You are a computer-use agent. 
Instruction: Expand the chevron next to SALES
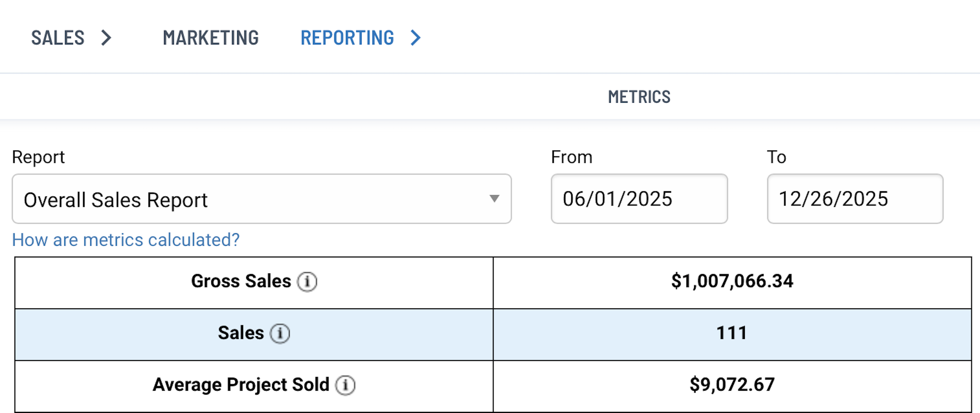point(106,38)
